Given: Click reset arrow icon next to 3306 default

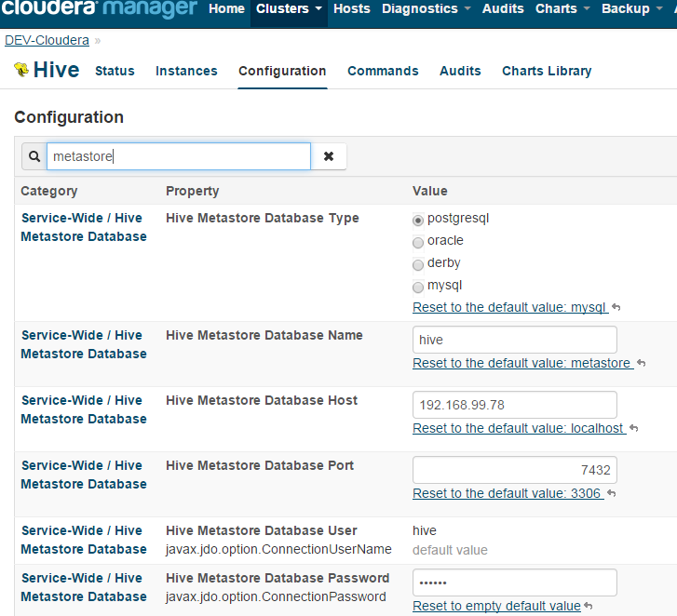Looking at the screenshot, I should pos(612,493).
